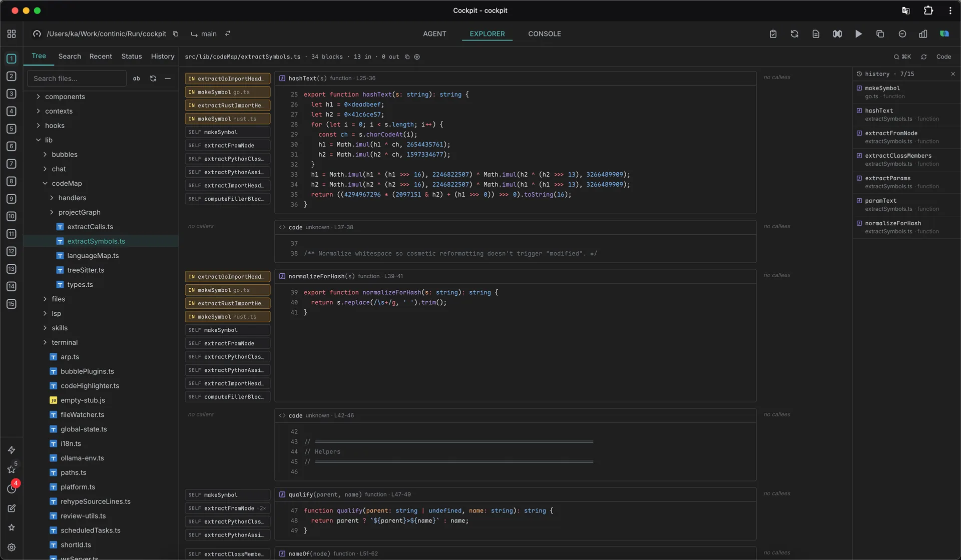Switch to the AGENT tab
Screen dimensions: 961x560
(434, 34)
